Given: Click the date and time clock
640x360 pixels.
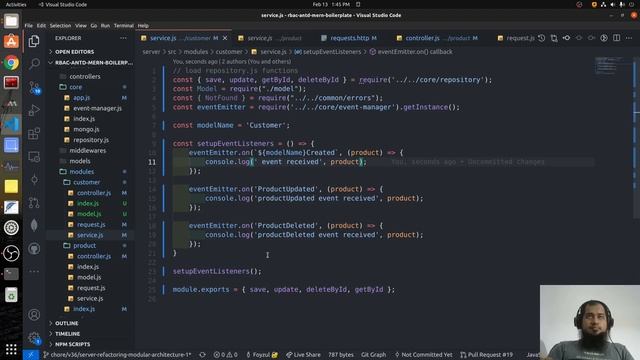Looking at the screenshot, I should click(331, 4).
